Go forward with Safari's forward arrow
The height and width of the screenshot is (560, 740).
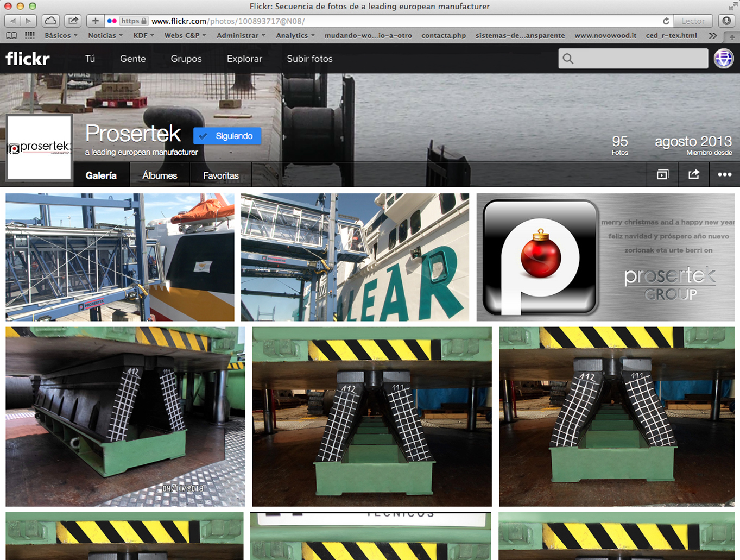(x=28, y=21)
